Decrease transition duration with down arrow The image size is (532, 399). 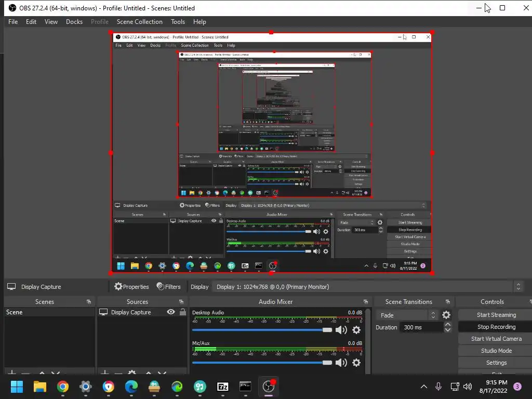coord(447,330)
